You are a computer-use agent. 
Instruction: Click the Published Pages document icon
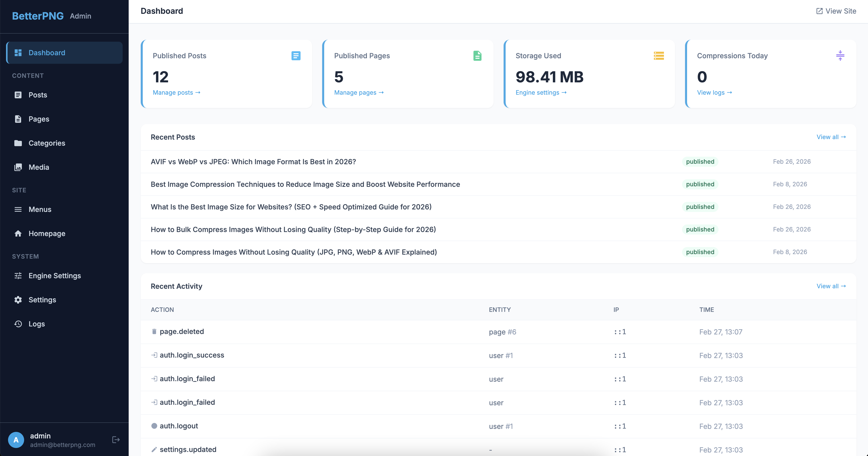pos(477,55)
